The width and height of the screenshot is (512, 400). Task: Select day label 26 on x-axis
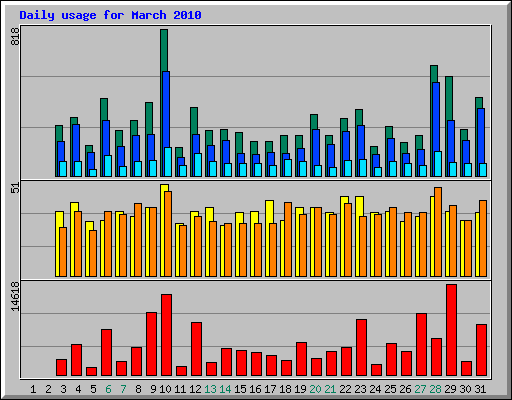point(405,389)
